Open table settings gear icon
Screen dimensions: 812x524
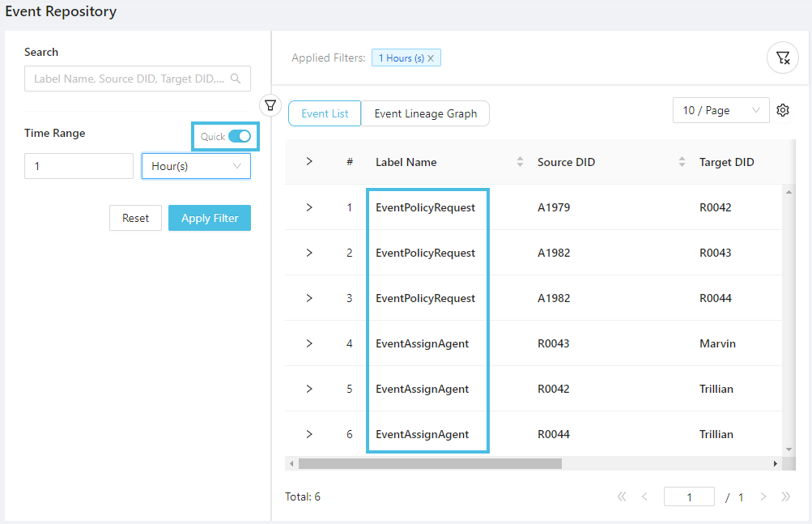(x=783, y=111)
